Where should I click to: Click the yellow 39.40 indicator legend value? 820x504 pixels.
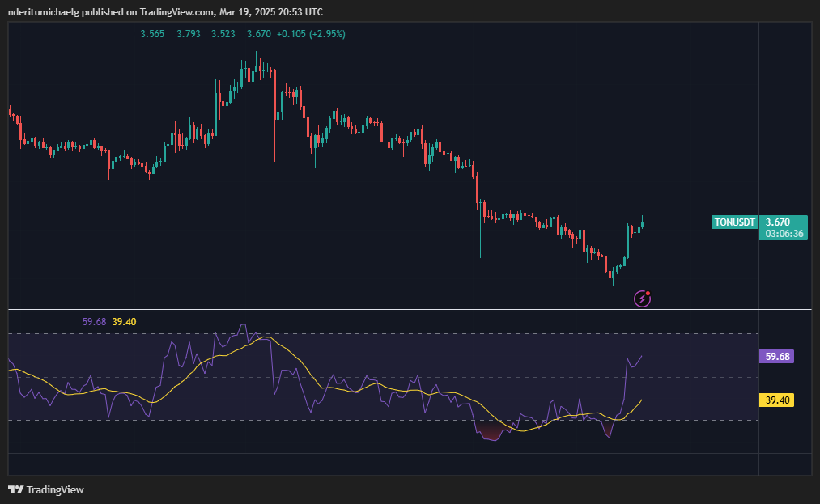pyautogui.click(x=124, y=322)
